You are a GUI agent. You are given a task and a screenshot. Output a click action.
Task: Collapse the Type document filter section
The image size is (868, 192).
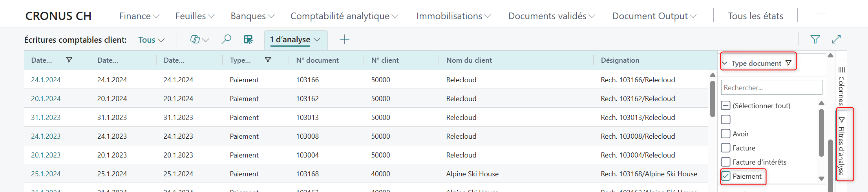coord(725,63)
